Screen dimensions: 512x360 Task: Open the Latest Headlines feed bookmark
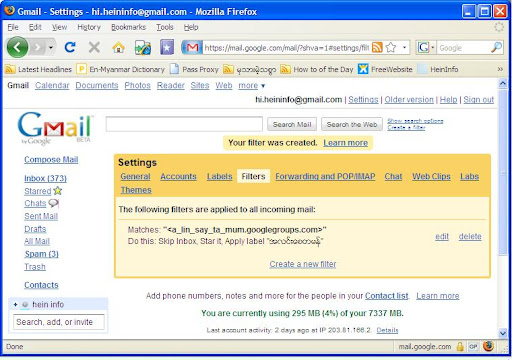click(x=39, y=69)
